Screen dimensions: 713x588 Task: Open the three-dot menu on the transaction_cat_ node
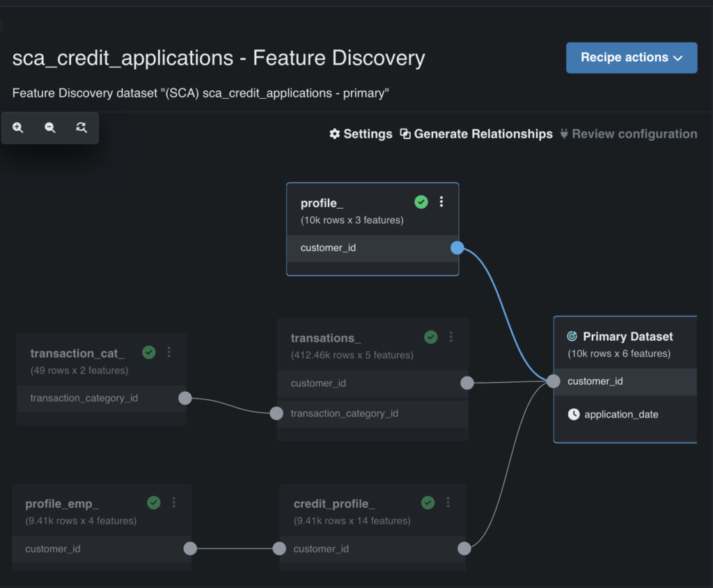[x=169, y=351]
